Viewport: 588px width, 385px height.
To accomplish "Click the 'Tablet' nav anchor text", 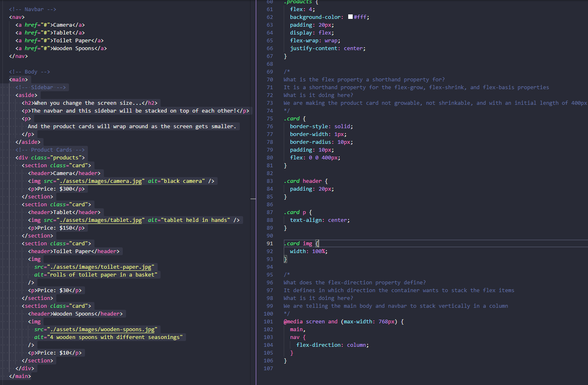I will pyautogui.click(x=62, y=32).
